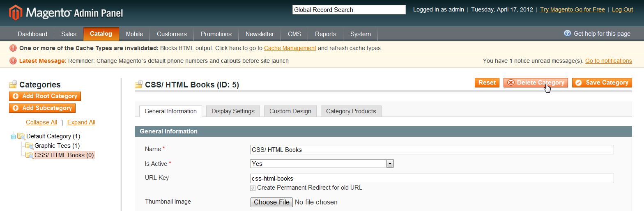The height and width of the screenshot is (211, 644).
Task: Switch to the Category Products tab
Action: [351, 111]
